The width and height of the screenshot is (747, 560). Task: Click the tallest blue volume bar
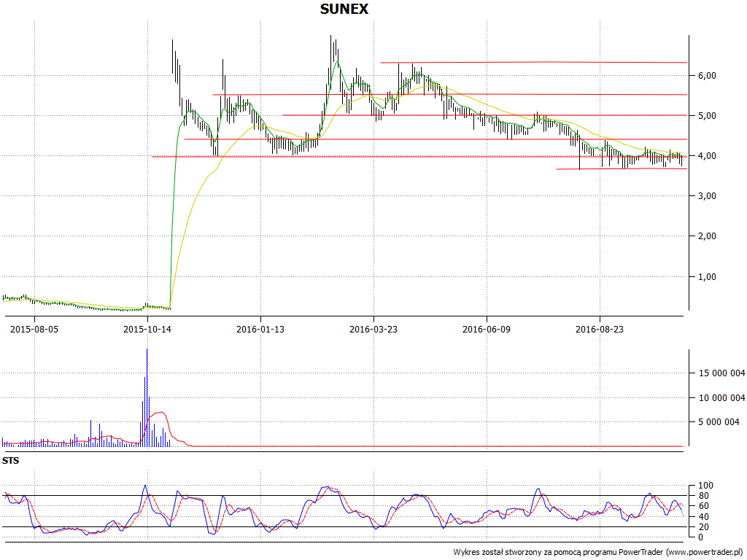coord(147,397)
